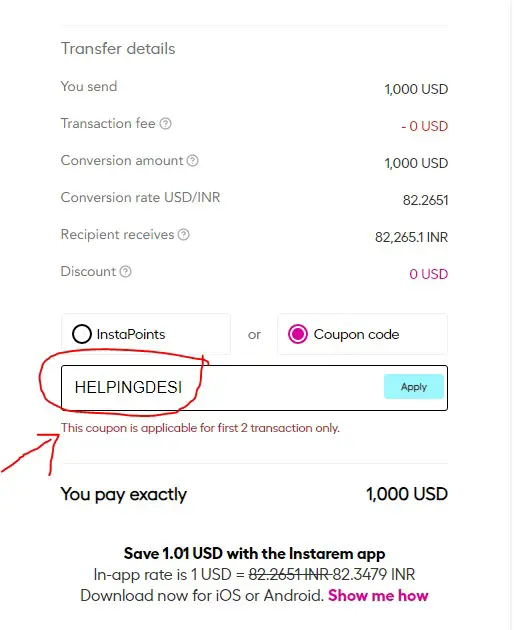The height and width of the screenshot is (630, 514).
Task: Click the Recipient receives help icon
Action: point(184,235)
